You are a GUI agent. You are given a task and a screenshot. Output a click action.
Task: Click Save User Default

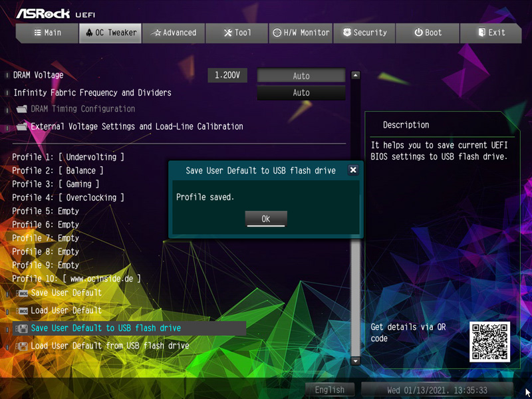pos(66,293)
